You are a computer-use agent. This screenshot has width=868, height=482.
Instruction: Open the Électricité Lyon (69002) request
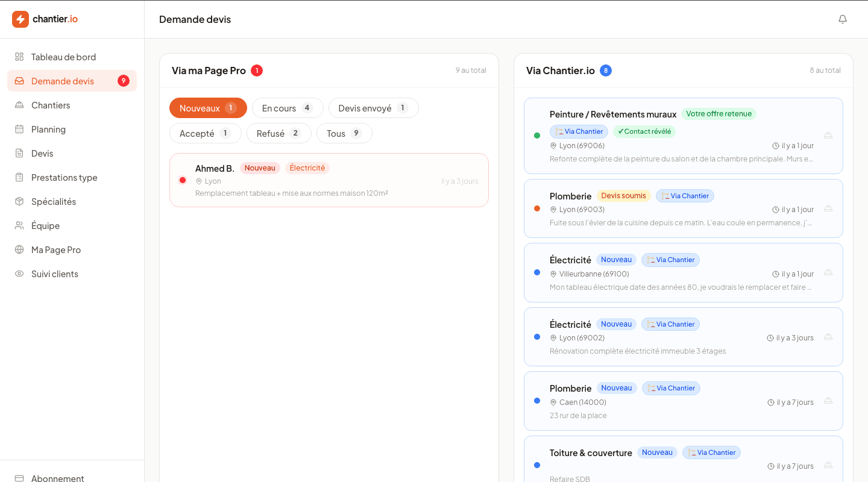click(x=684, y=337)
